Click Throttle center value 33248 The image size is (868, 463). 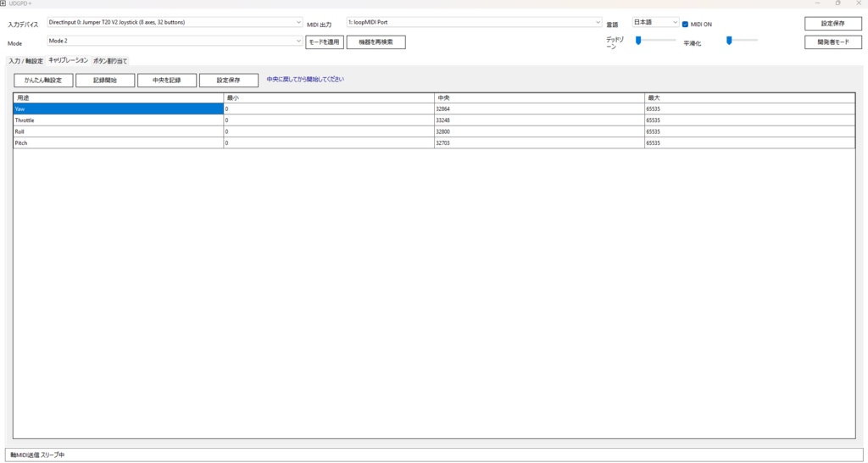coord(539,120)
